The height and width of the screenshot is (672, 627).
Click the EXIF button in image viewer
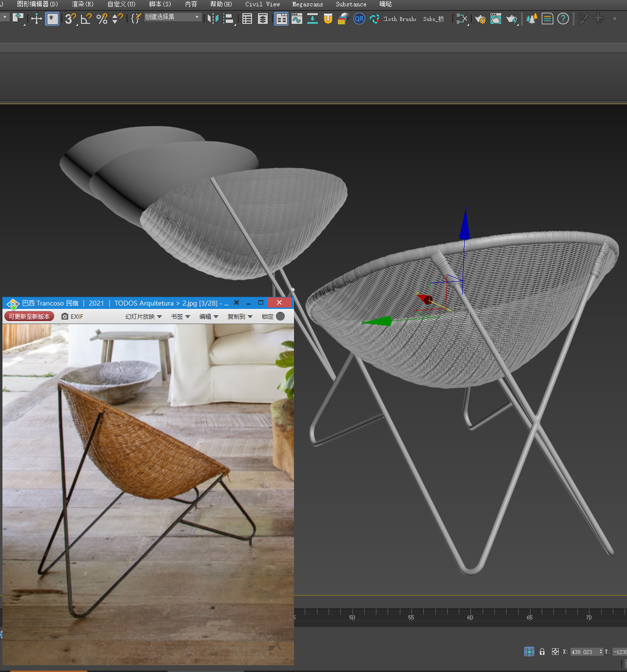pos(72,317)
